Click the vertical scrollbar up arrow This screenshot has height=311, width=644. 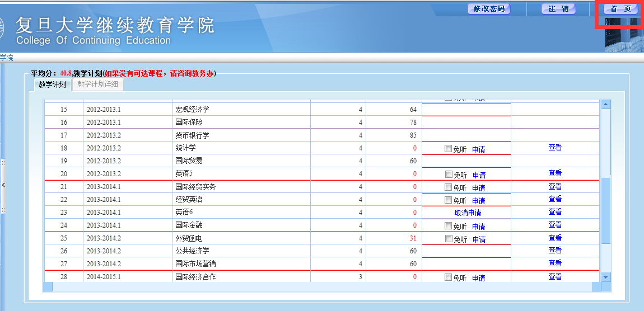[x=605, y=104]
